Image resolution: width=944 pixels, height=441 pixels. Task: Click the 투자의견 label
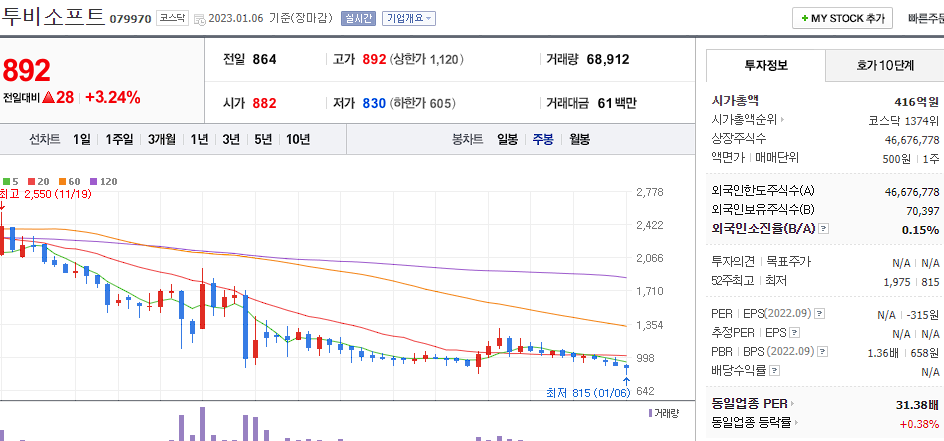coord(733,262)
